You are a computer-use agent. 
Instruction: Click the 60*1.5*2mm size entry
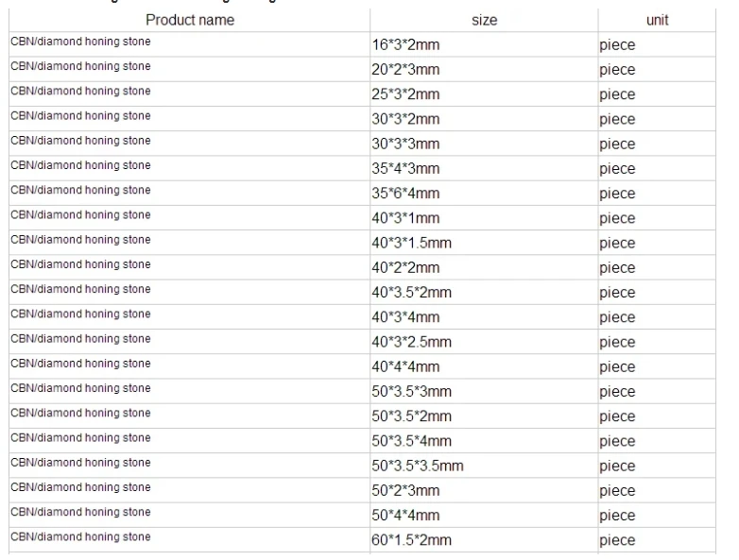tap(411, 540)
